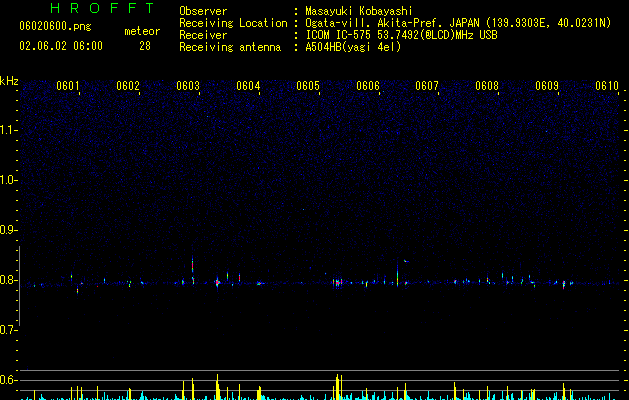This screenshot has height=400, width=629.
Task: Click the Receiving Location label
Action: [x=233, y=23]
